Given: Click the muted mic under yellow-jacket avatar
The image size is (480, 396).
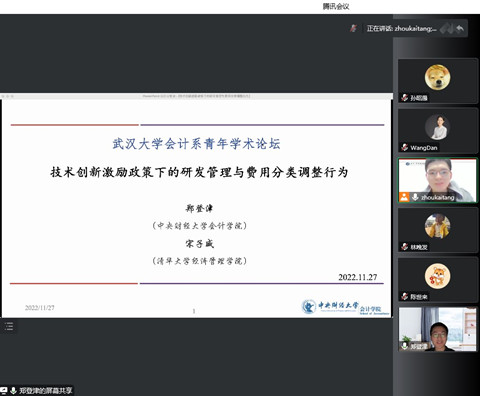Looking at the screenshot, I should click(405, 247).
